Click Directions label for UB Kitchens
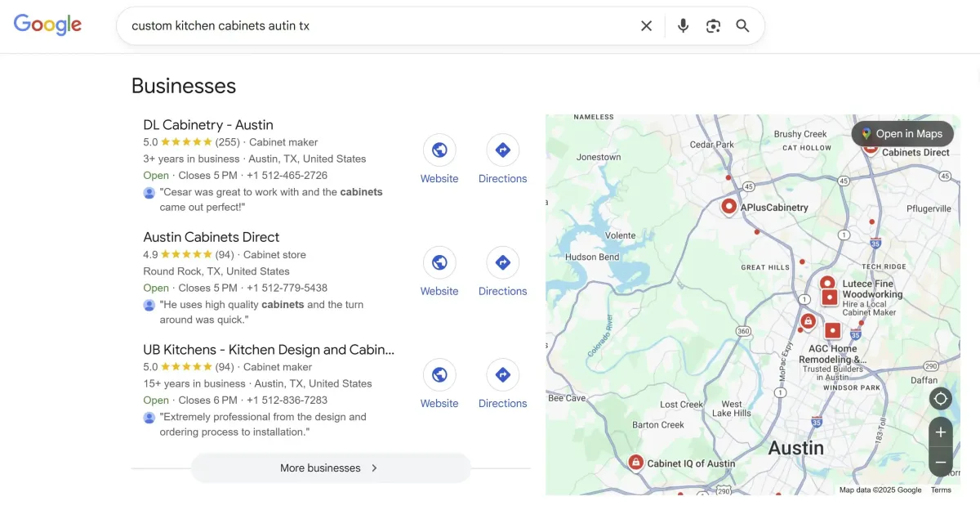The width and height of the screenshot is (980, 519). (503, 404)
